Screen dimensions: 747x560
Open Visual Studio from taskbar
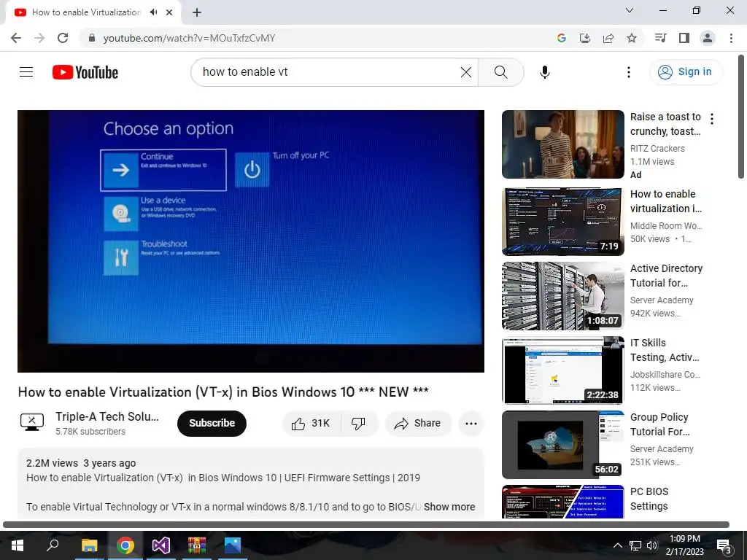click(x=161, y=545)
